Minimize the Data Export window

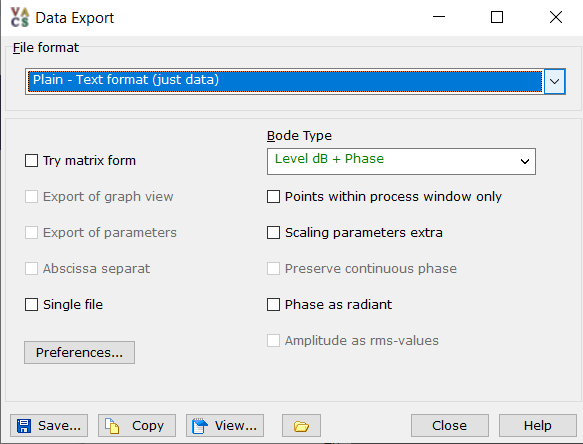pyautogui.click(x=439, y=17)
